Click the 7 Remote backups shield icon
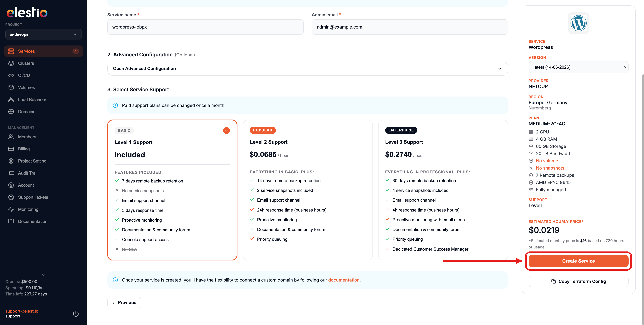 click(x=531, y=175)
